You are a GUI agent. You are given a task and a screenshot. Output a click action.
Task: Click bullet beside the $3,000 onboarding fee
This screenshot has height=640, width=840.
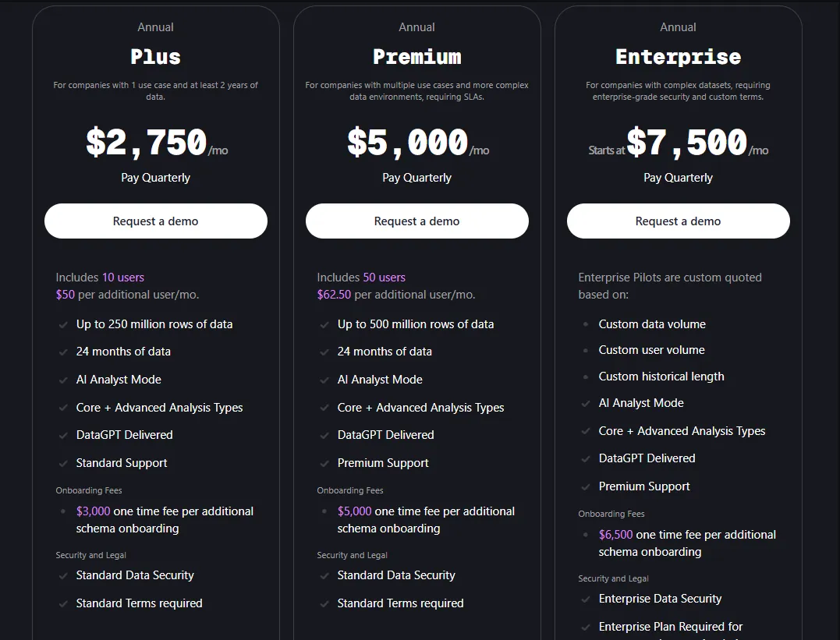click(x=63, y=511)
